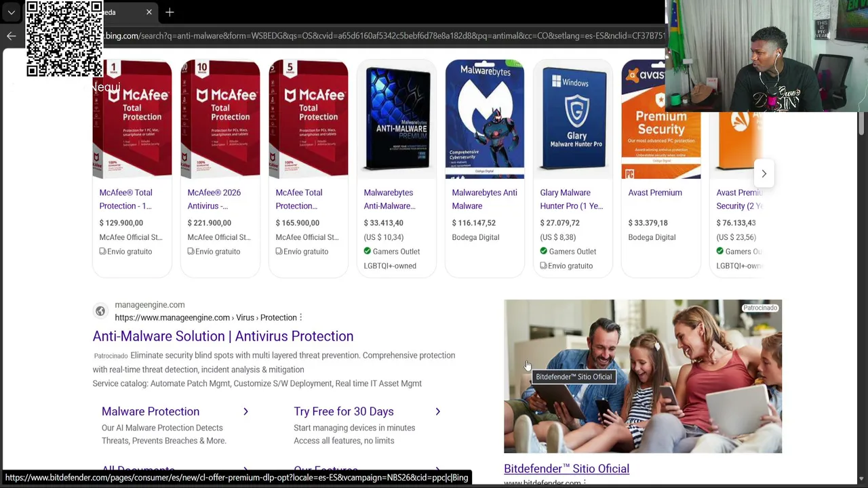The width and height of the screenshot is (868, 488).
Task: Click Bodega Digital seller under $ 116.147,52
Action: pos(475,237)
